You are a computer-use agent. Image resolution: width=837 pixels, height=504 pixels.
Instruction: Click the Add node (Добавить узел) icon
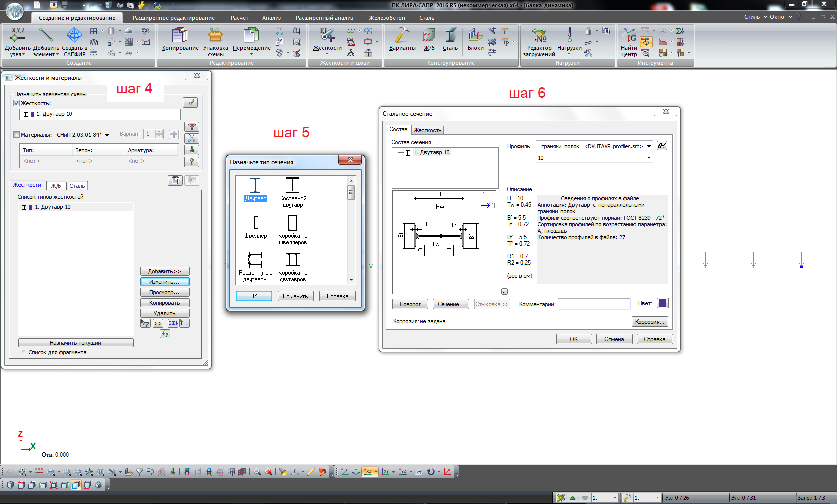(18, 35)
